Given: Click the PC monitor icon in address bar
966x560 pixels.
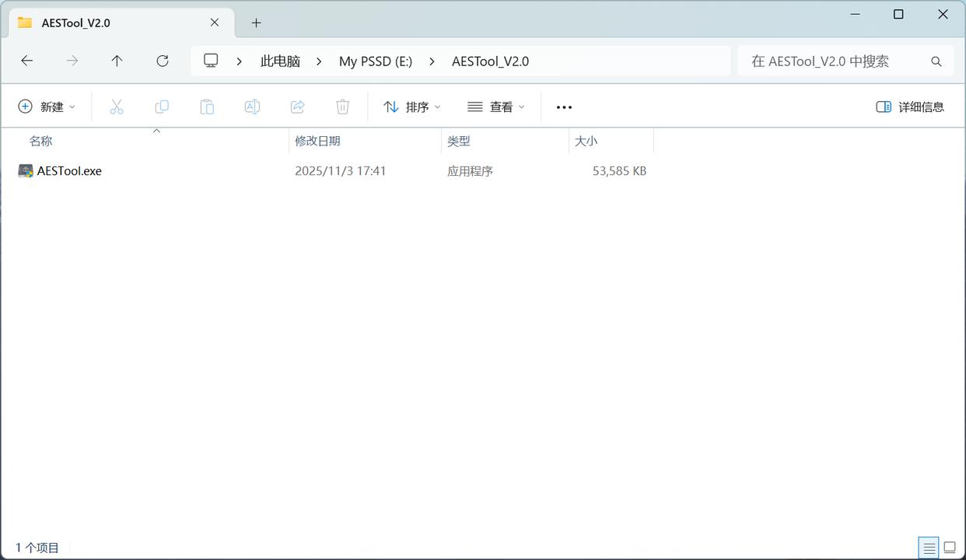Looking at the screenshot, I should 211,61.
